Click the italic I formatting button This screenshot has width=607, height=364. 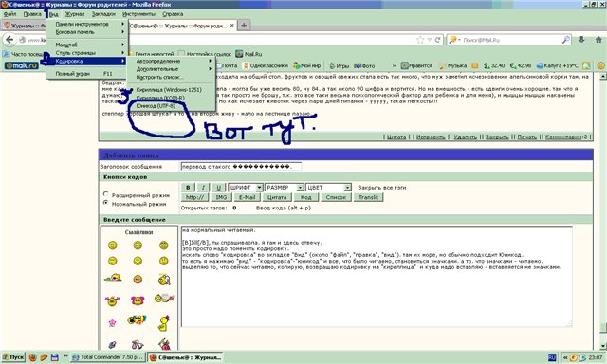tap(203, 188)
